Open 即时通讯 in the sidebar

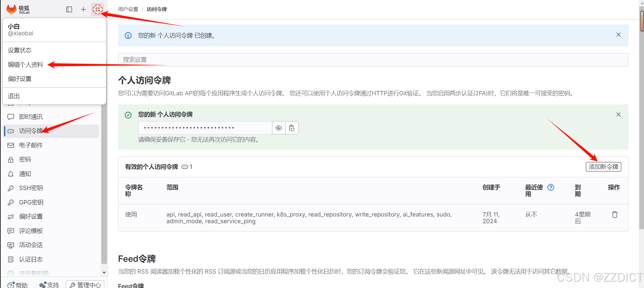click(x=52, y=117)
